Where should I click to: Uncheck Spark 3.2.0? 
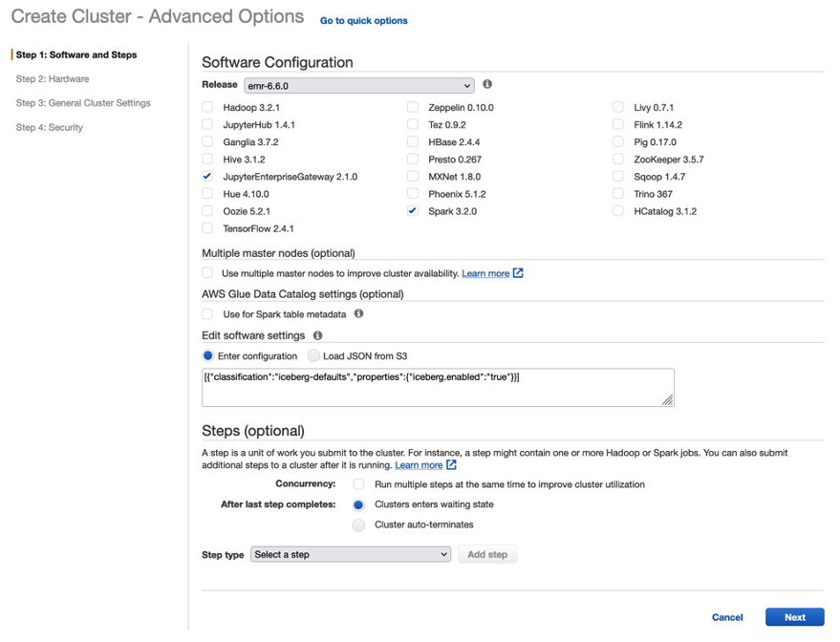pos(413,211)
